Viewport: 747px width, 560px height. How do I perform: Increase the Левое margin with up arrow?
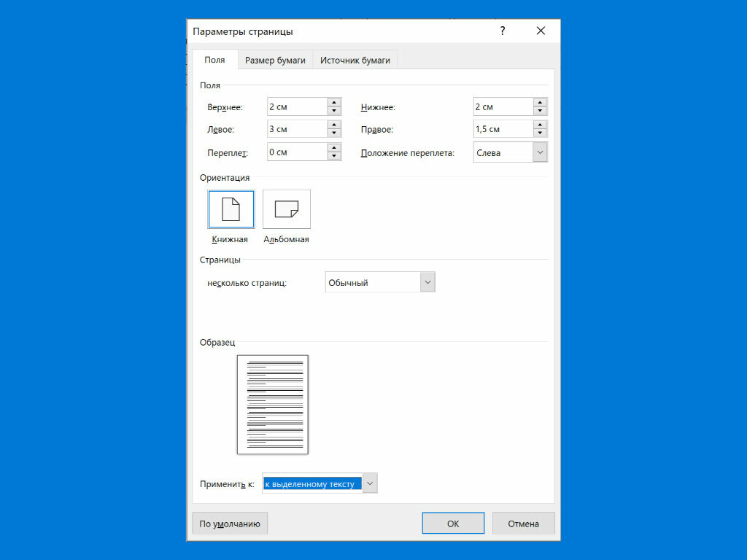point(334,125)
